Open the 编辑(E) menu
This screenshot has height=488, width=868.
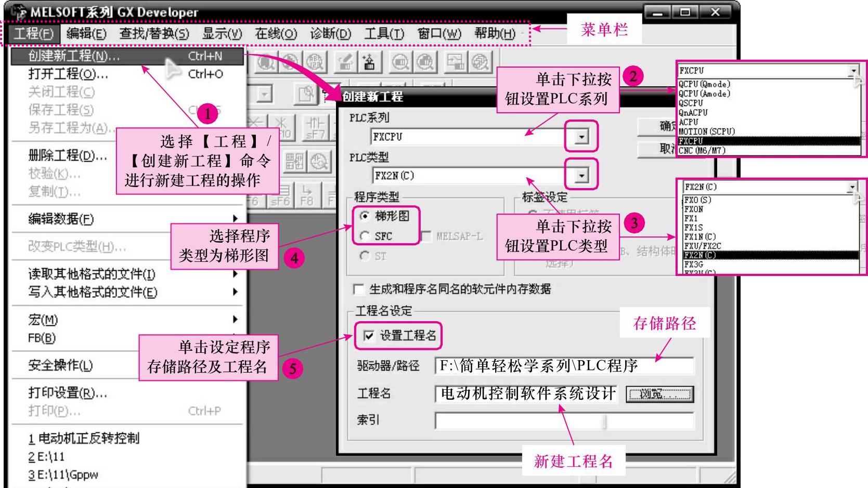click(x=86, y=34)
